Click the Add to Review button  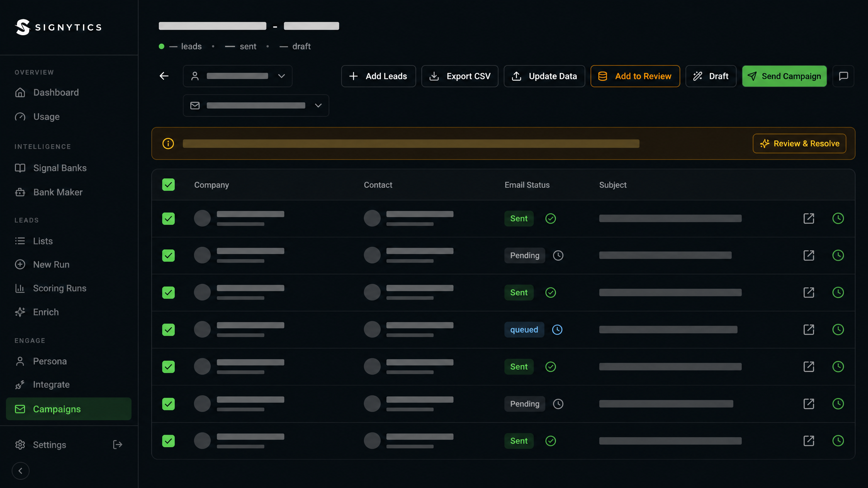click(x=635, y=76)
